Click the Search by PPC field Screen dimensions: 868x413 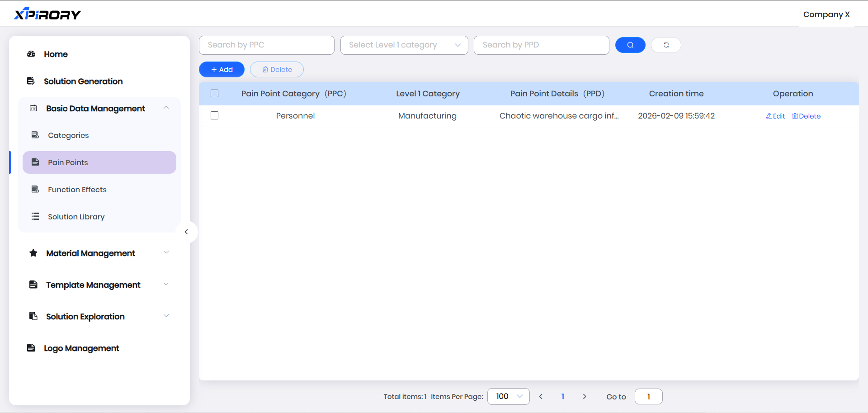266,45
